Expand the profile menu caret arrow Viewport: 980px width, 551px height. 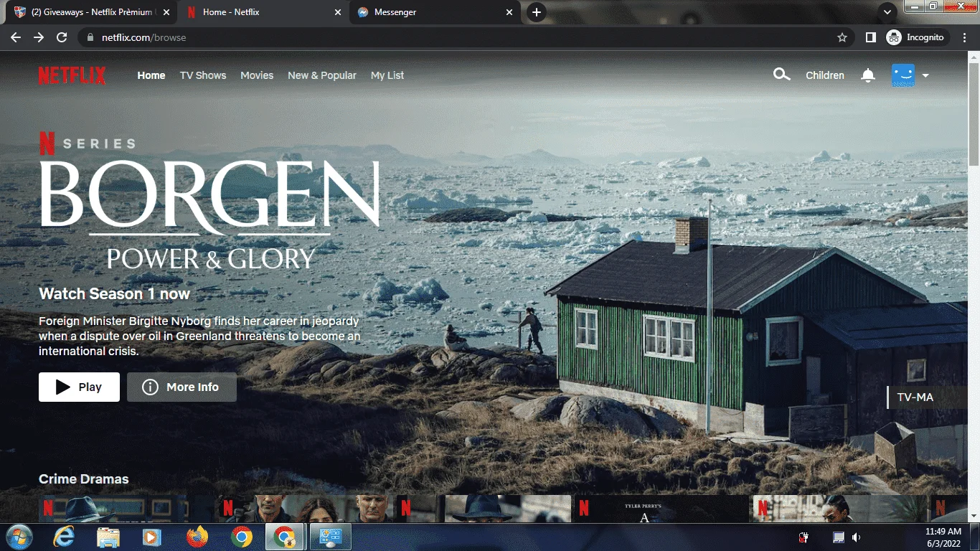click(x=925, y=75)
